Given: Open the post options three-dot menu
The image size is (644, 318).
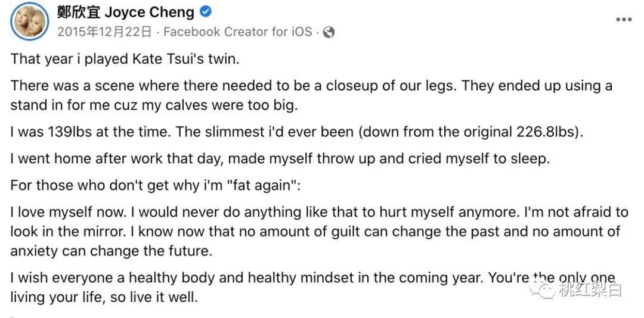Looking at the screenshot, I should point(624,20).
